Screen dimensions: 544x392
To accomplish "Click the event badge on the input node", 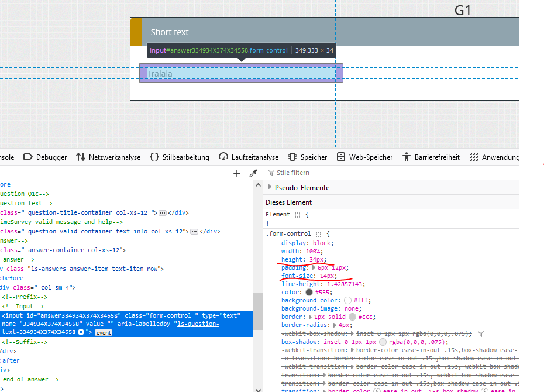I will click(x=104, y=332).
